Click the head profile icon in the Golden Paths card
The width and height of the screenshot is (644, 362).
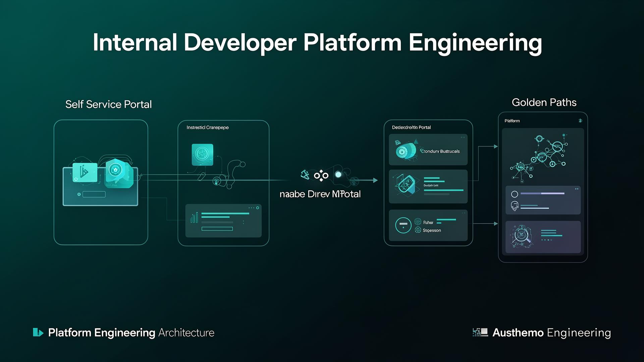[x=515, y=205]
